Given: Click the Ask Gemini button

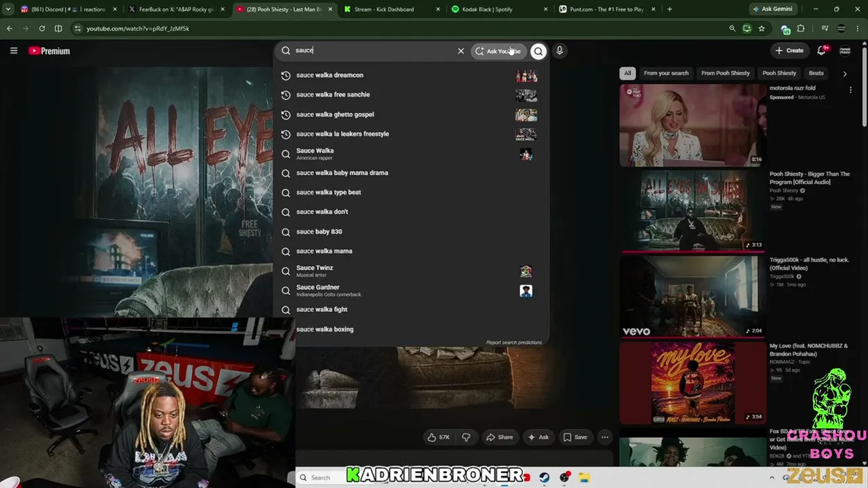Looking at the screenshot, I should 772,9.
